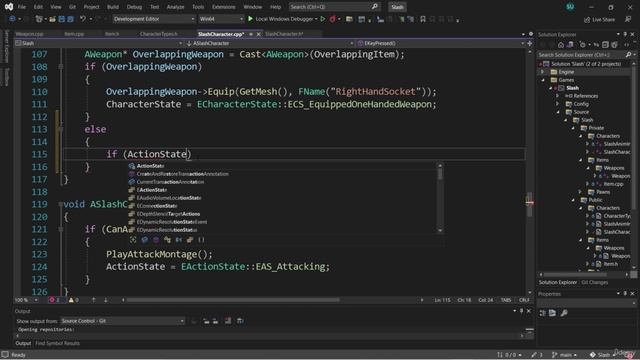
Task: Click the Undo toolbar icon
Action: [x=83, y=19]
